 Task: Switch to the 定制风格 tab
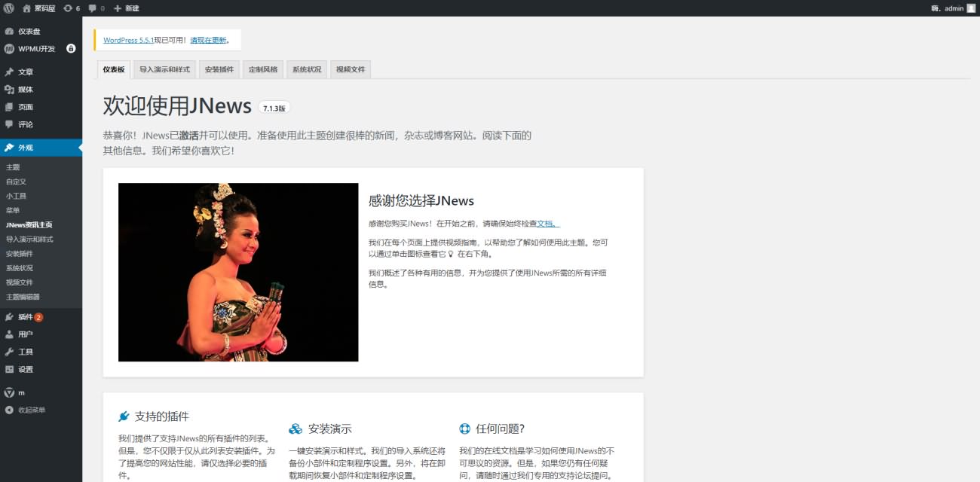pyautogui.click(x=263, y=70)
